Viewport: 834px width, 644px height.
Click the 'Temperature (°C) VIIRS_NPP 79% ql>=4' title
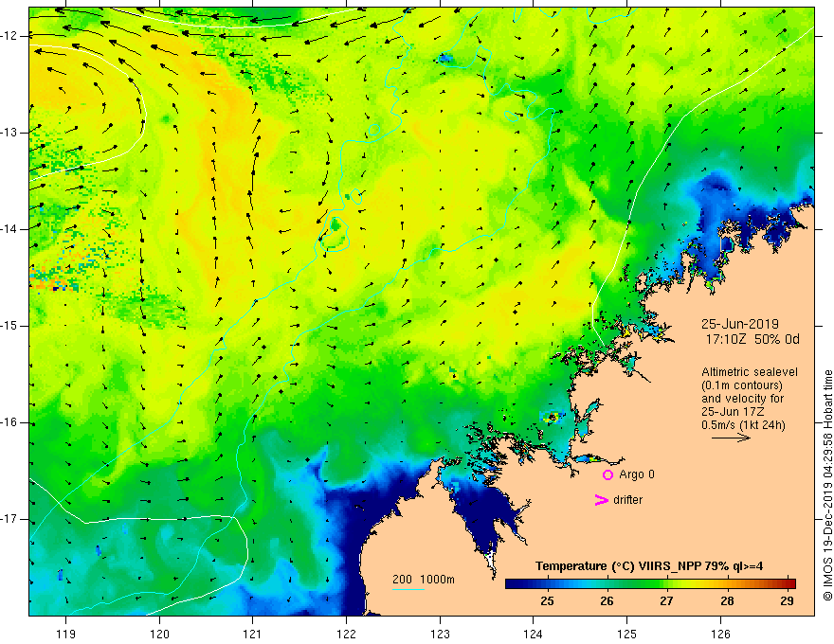click(x=649, y=566)
